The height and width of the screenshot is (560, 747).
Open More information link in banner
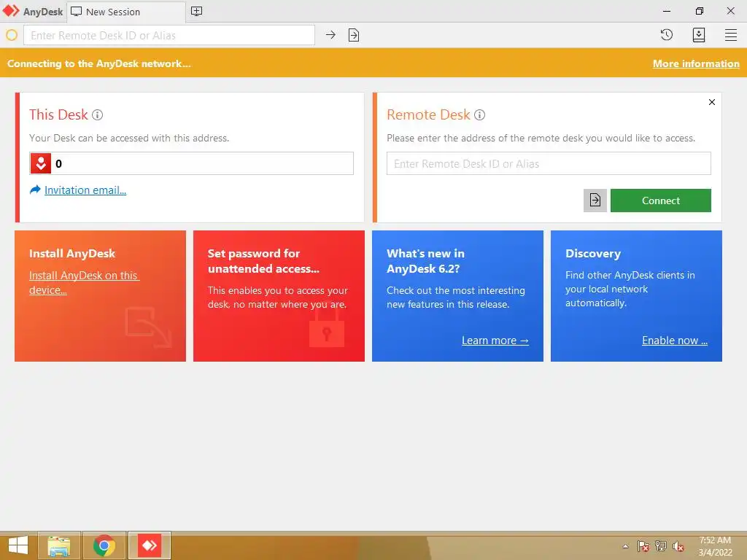pos(695,63)
